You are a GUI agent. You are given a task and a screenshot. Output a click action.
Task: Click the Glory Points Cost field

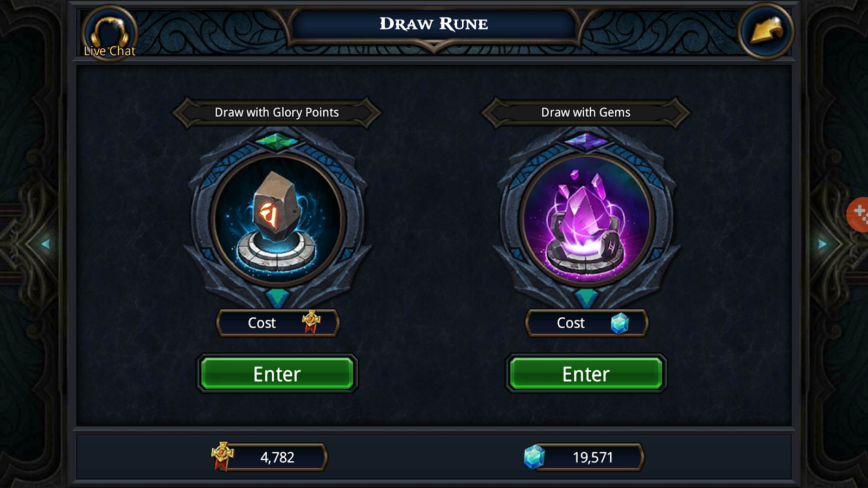point(278,323)
